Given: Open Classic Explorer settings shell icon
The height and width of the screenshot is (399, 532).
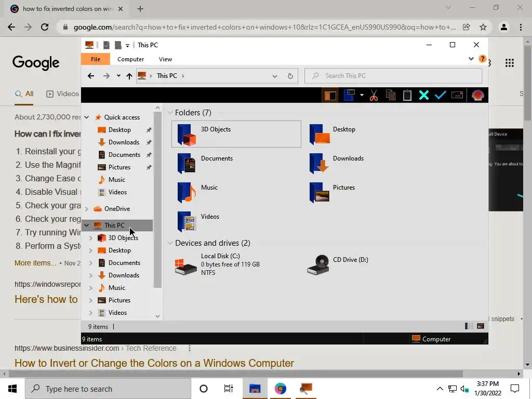Looking at the screenshot, I should [478, 96].
